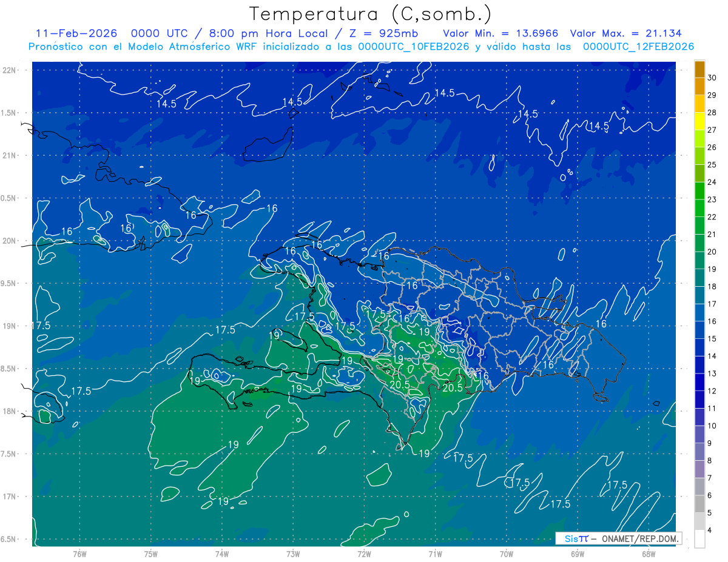Click the '74W' longitude axis label
Screen dimensions: 728x562
222,554
